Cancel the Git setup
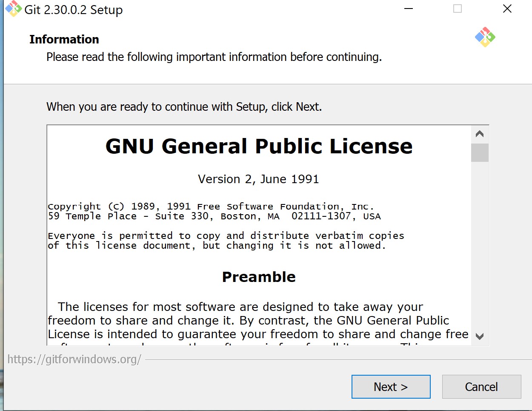This screenshot has height=411, width=532. [481, 387]
